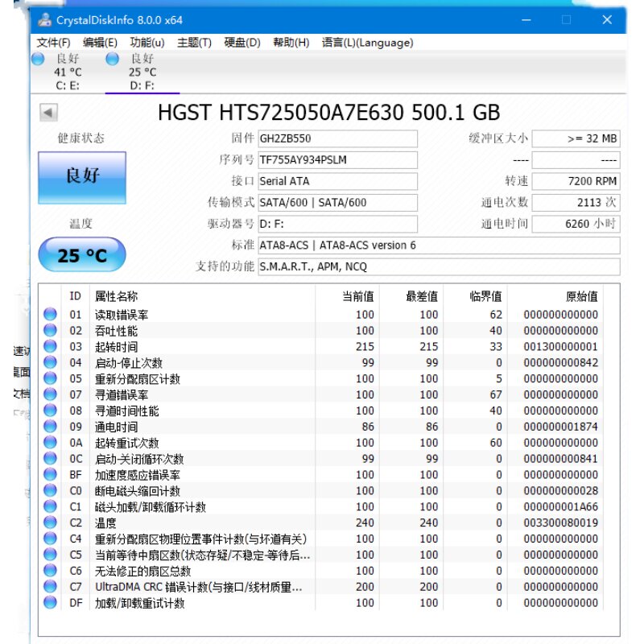
Task: Click the features field S.M.A.R.T., APM, NCQ
Action: (439, 267)
